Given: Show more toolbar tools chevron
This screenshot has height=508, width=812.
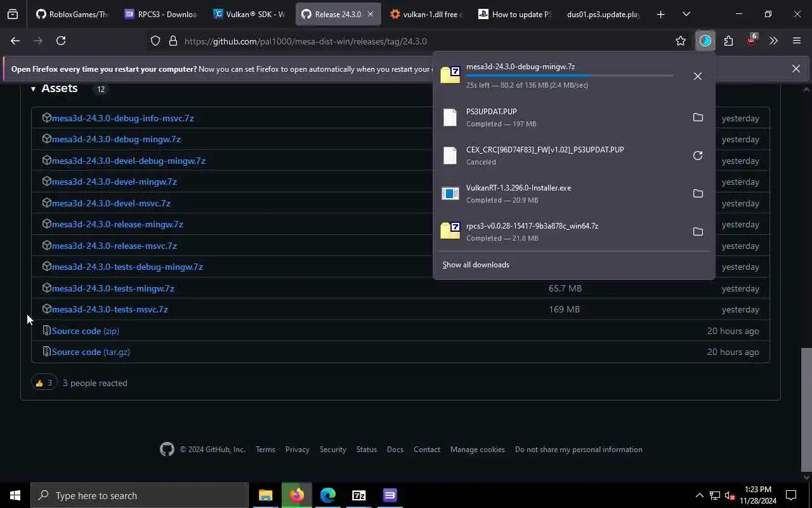Looking at the screenshot, I should tap(774, 41).
